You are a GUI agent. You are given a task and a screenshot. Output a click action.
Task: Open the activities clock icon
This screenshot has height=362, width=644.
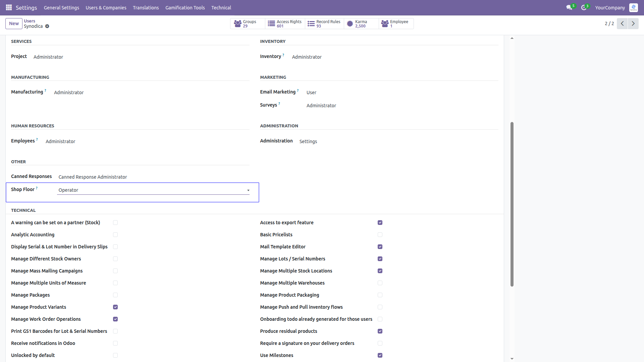coord(584,7)
